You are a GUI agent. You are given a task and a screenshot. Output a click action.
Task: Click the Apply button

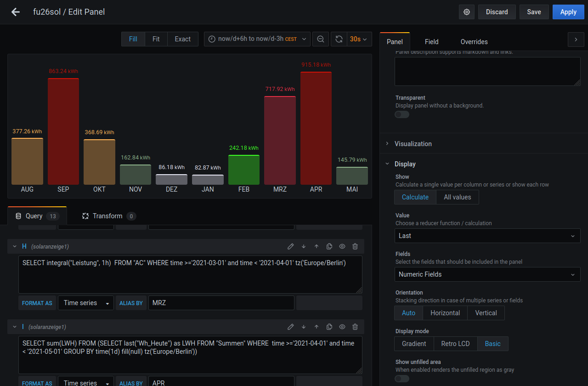(568, 12)
